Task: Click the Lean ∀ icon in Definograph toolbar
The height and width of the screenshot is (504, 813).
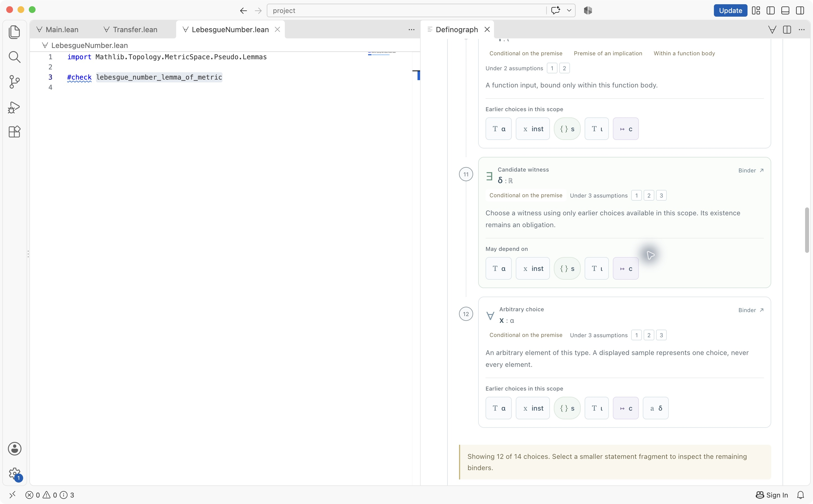Action: (772, 30)
